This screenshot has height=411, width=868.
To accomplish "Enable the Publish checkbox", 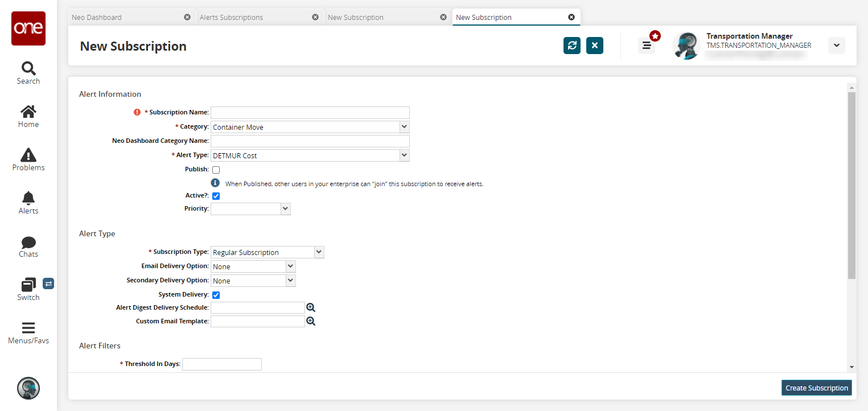I will click(x=216, y=170).
